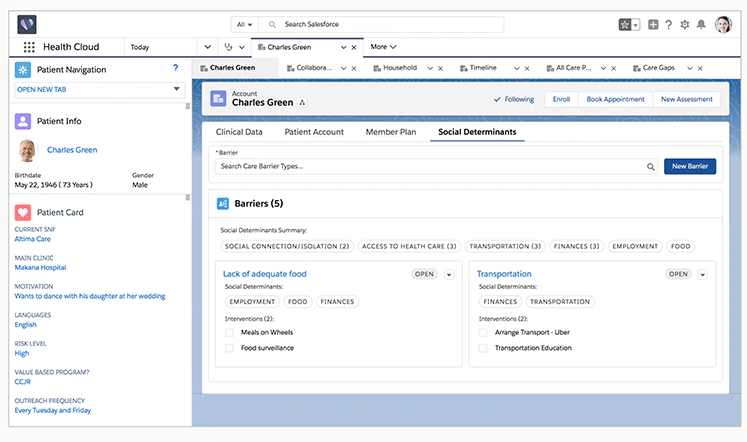Toggle the Following button
Screen dimensions: 747x442
[514, 99]
